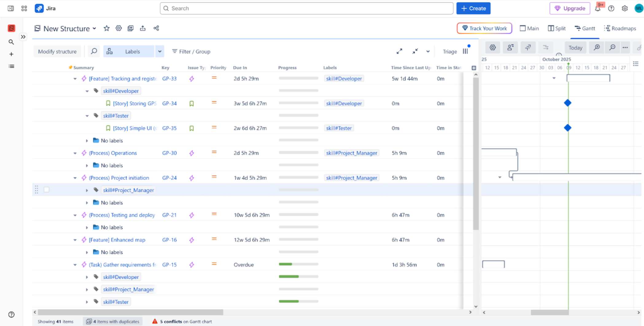This screenshot has height=326, width=644.
Task: Switch to the Roadmaps view tab
Action: point(620,28)
